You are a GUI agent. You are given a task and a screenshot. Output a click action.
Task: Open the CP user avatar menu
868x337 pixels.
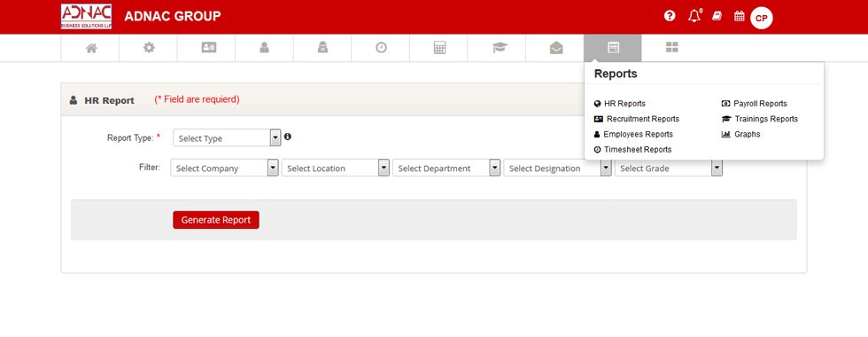[x=761, y=19]
